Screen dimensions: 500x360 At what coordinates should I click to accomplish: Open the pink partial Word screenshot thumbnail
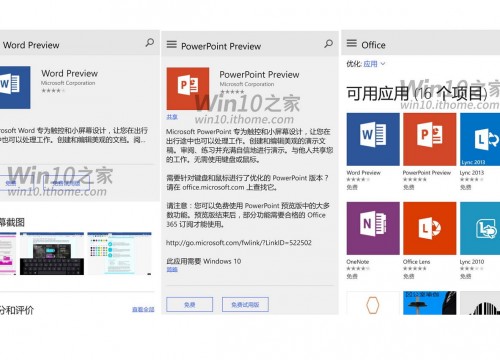point(8,254)
